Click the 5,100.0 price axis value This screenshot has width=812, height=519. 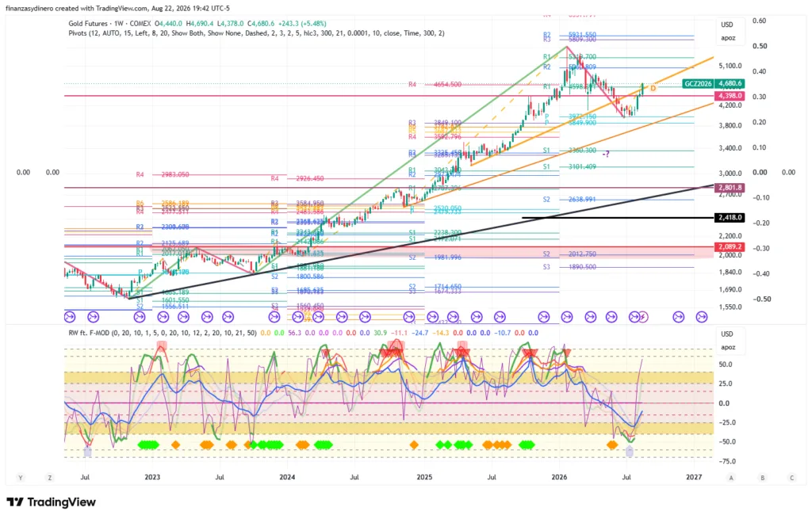(x=730, y=66)
